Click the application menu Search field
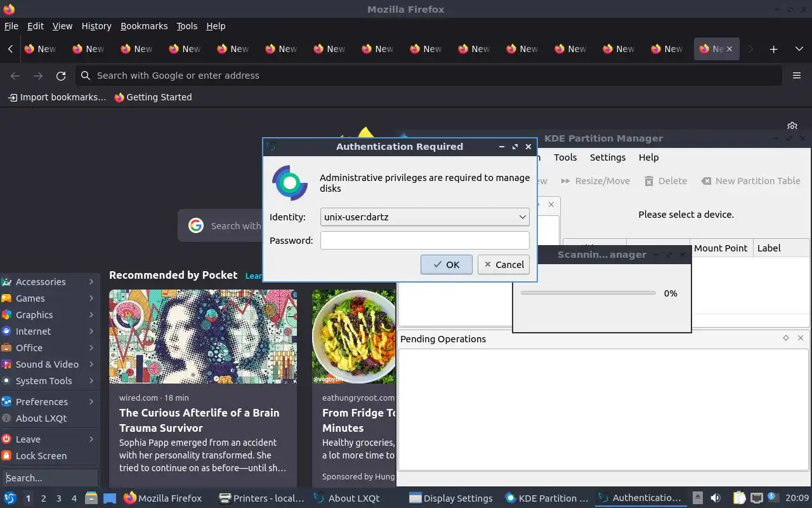Viewport: 812px width, 508px height. click(49, 478)
